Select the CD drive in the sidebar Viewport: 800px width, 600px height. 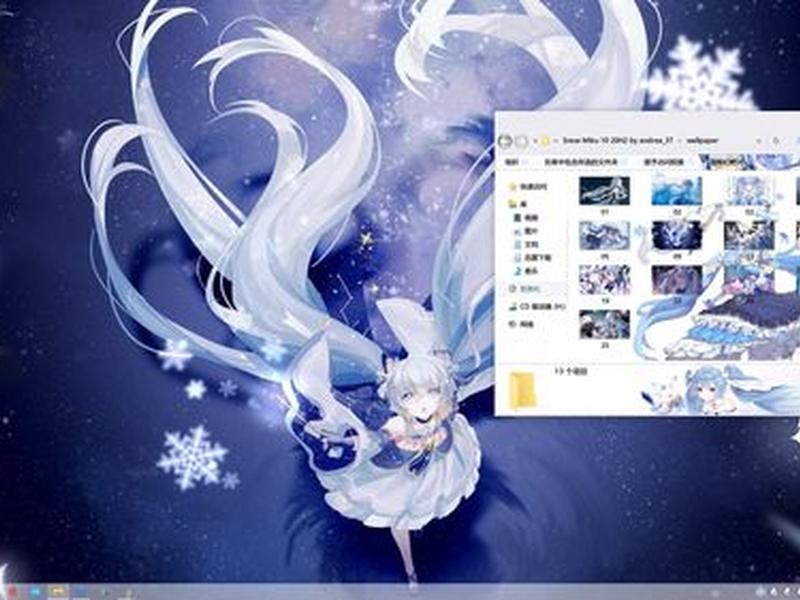tap(538, 307)
